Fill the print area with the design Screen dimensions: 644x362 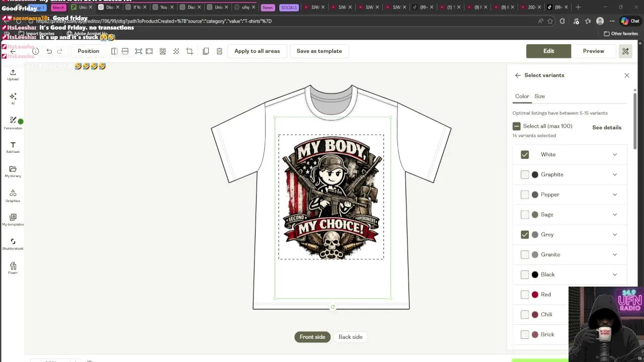pos(149,51)
